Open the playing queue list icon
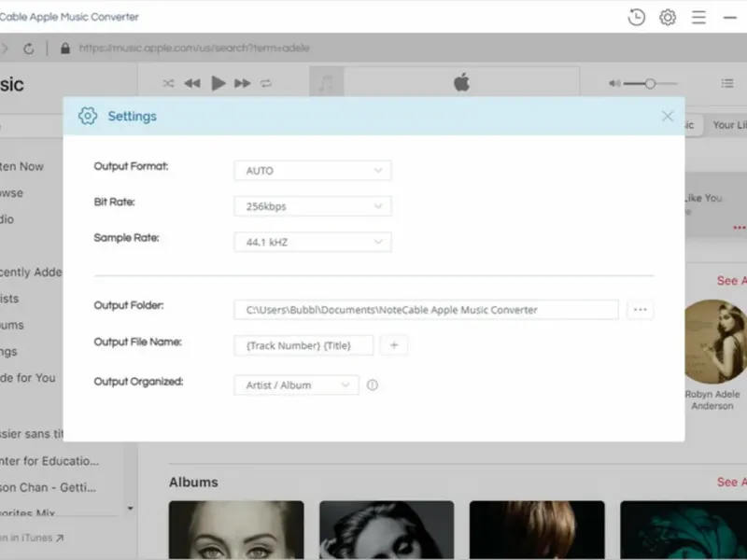Screen dimensions: 747x560 point(727,83)
